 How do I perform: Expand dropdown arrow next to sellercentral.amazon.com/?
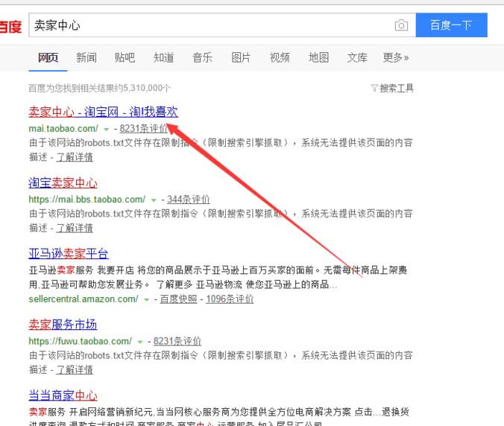coord(147,300)
